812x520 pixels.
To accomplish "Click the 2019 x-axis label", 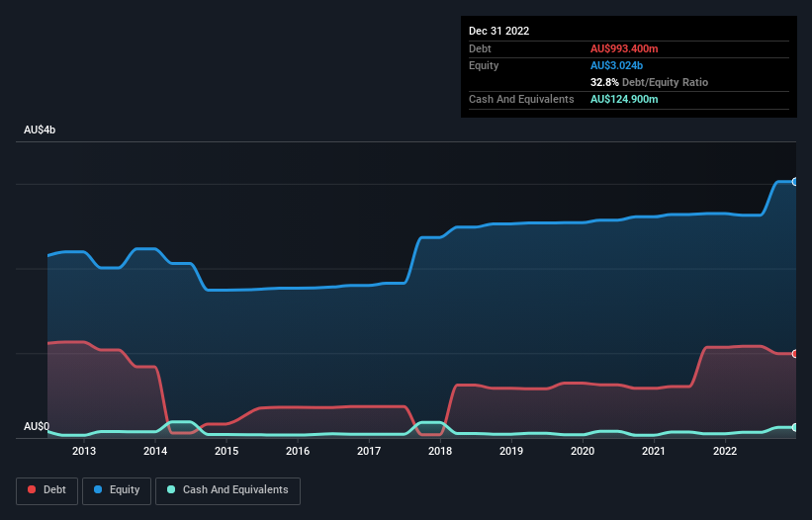I will [x=511, y=451].
